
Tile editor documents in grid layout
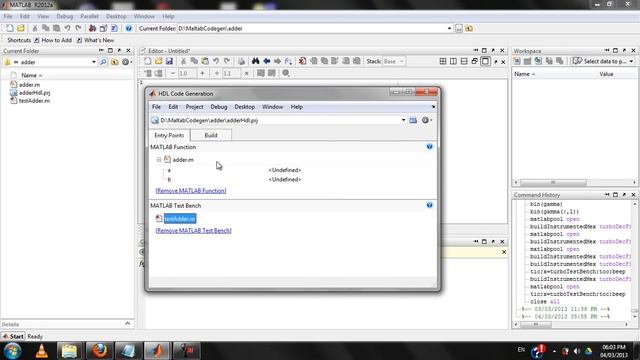(x=443, y=61)
